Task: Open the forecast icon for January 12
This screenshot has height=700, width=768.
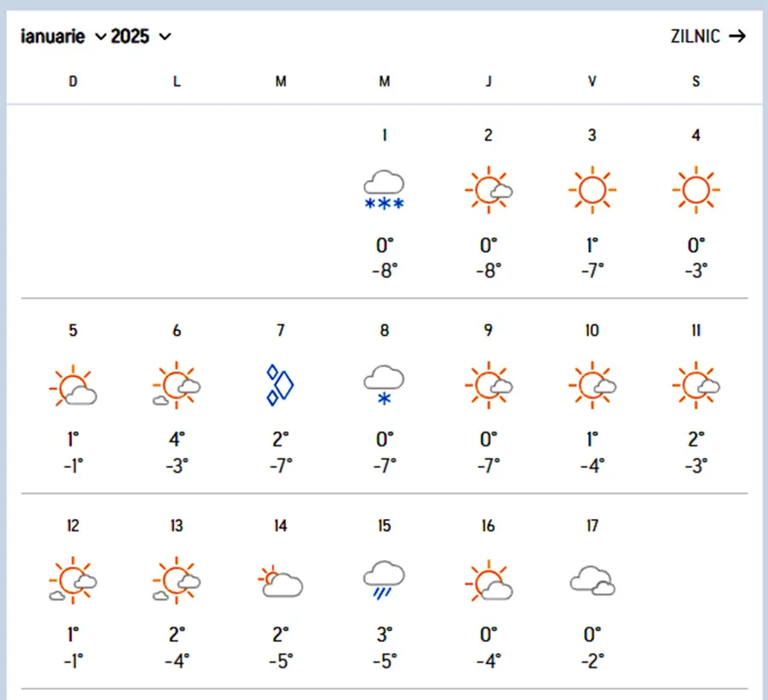Action: pos(73,580)
